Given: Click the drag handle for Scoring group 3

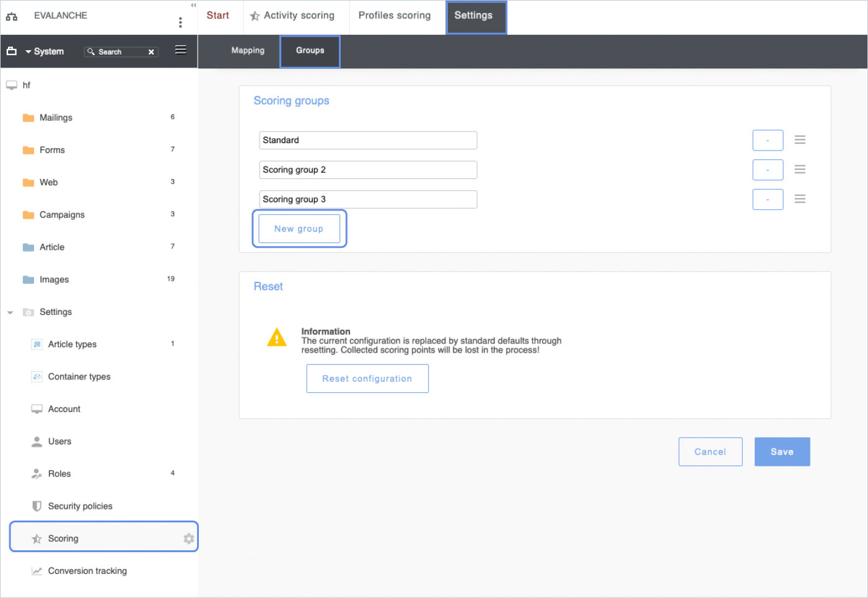Looking at the screenshot, I should (x=800, y=199).
